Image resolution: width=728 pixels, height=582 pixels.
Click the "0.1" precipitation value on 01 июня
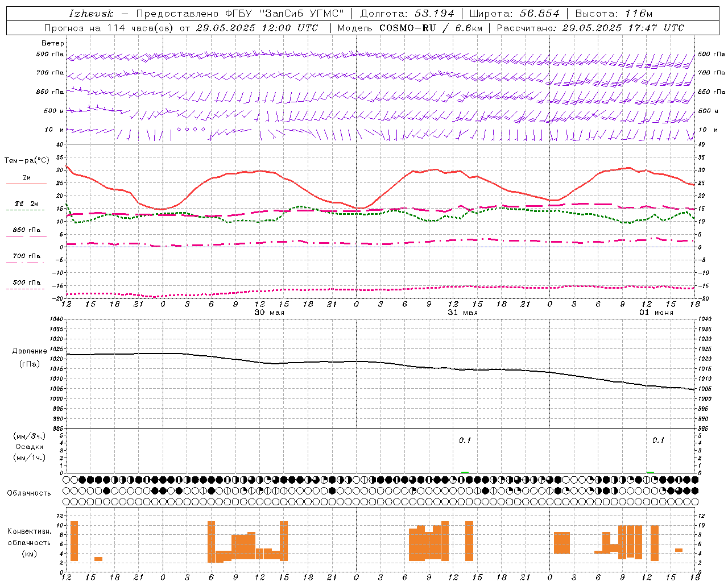click(x=658, y=440)
